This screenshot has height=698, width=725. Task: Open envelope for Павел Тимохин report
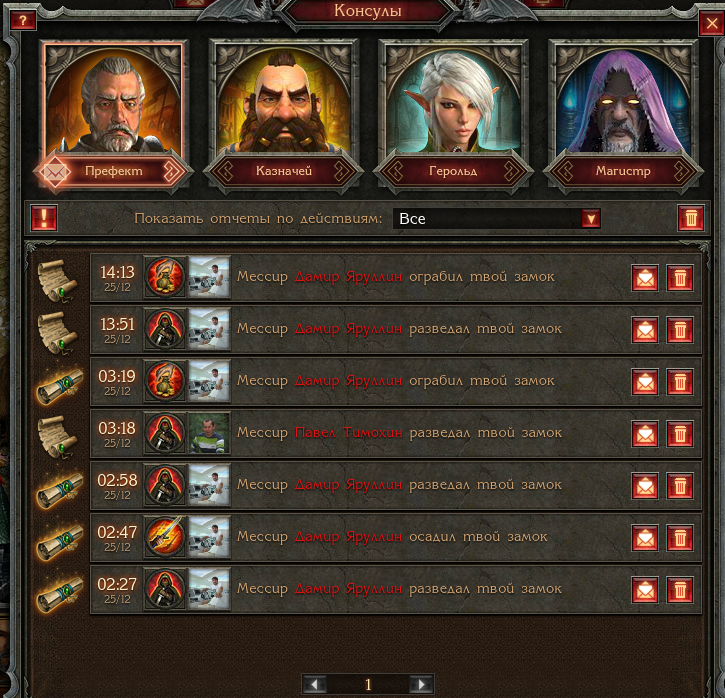click(645, 434)
